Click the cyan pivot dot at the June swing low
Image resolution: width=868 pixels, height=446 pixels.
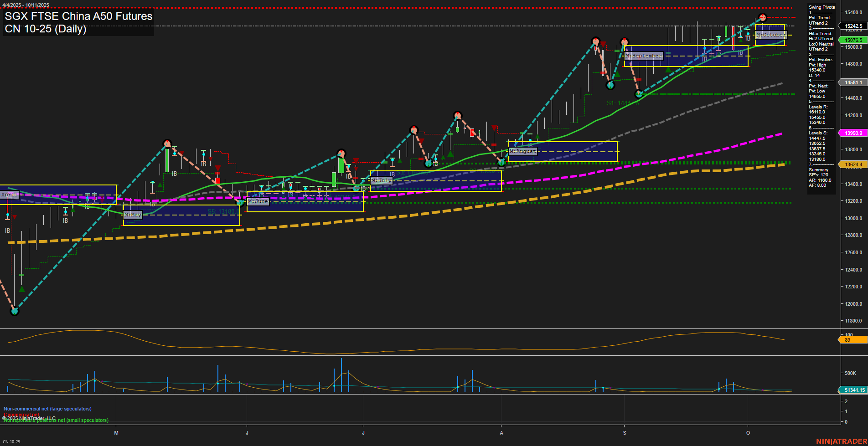(x=240, y=202)
